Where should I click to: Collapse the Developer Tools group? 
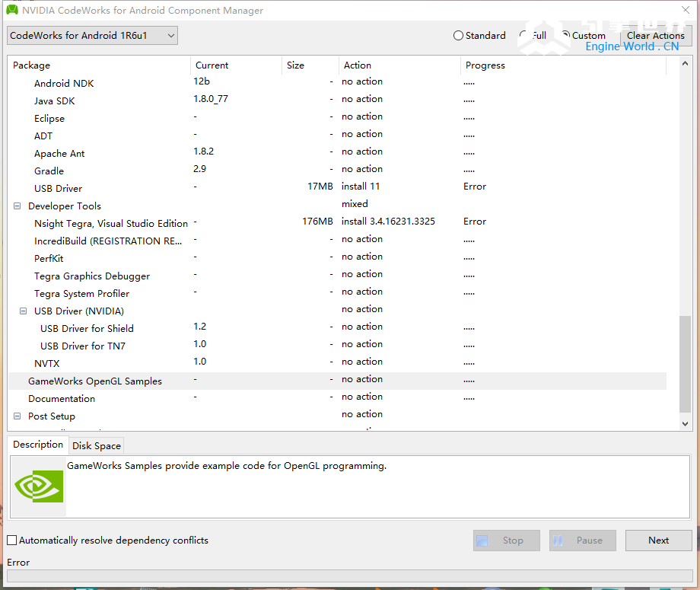tap(17, 206)
